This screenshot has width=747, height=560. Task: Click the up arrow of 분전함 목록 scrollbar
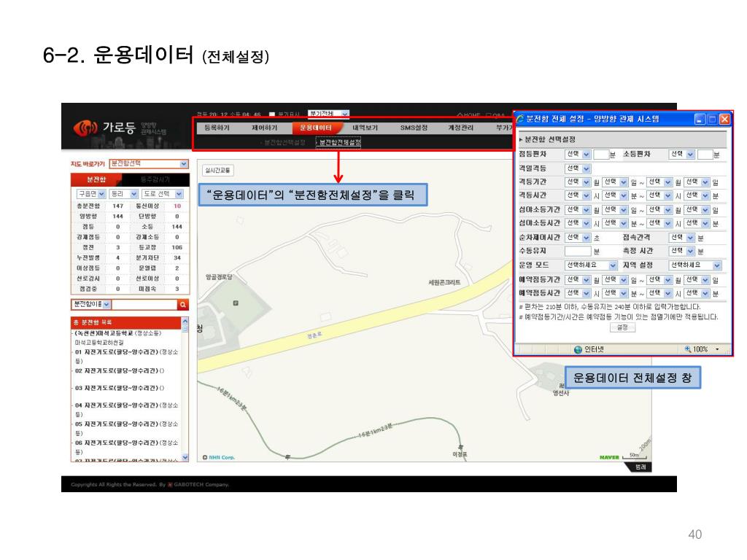[x=185, y=322]
